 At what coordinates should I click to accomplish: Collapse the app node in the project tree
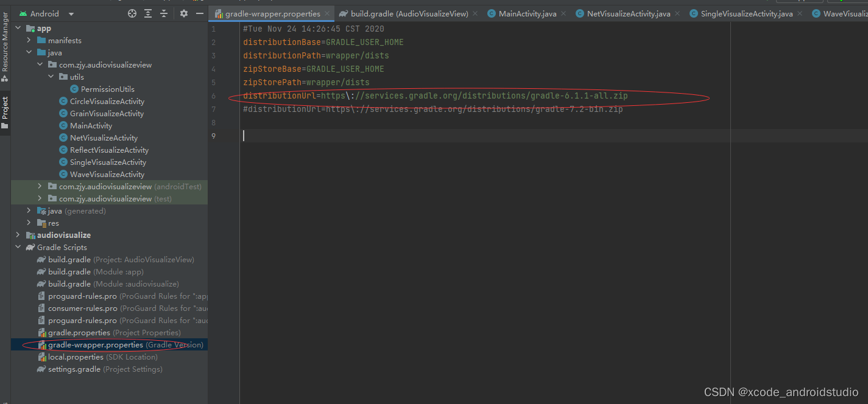18,27
